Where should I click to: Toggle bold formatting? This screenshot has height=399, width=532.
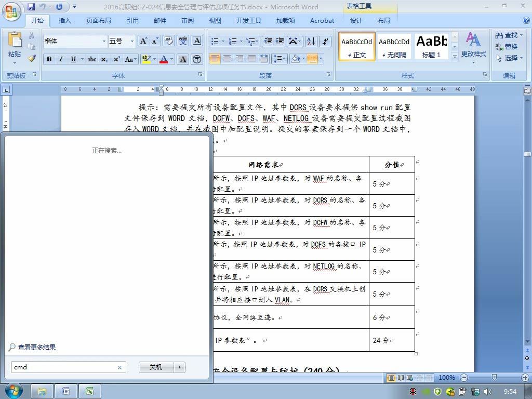49,59
